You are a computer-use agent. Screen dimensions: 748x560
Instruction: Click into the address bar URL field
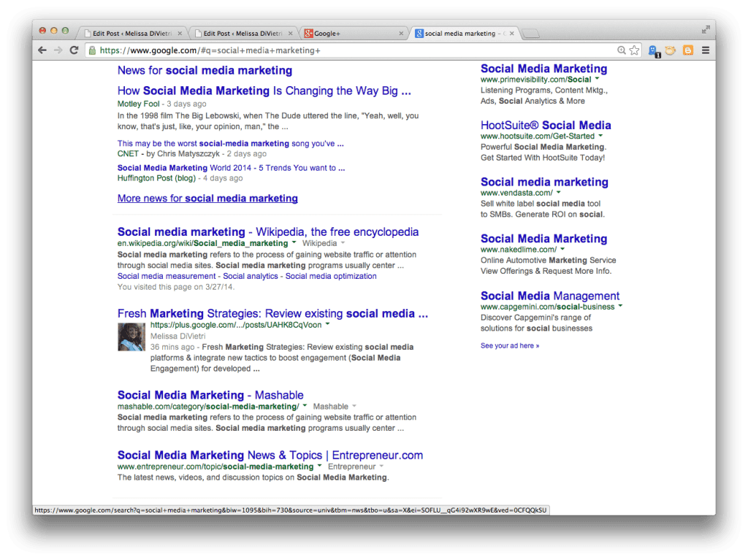point(351,50)
